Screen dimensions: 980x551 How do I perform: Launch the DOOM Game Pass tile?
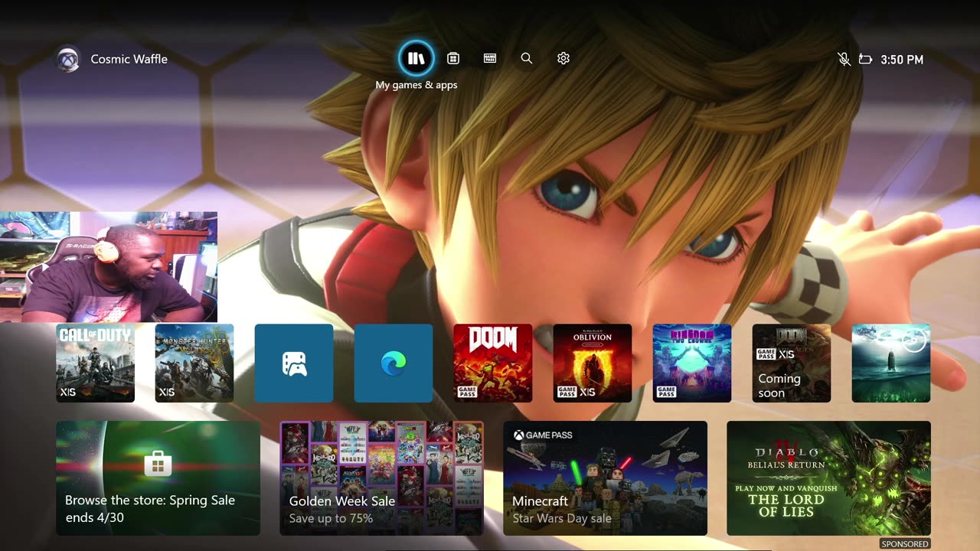493,363
